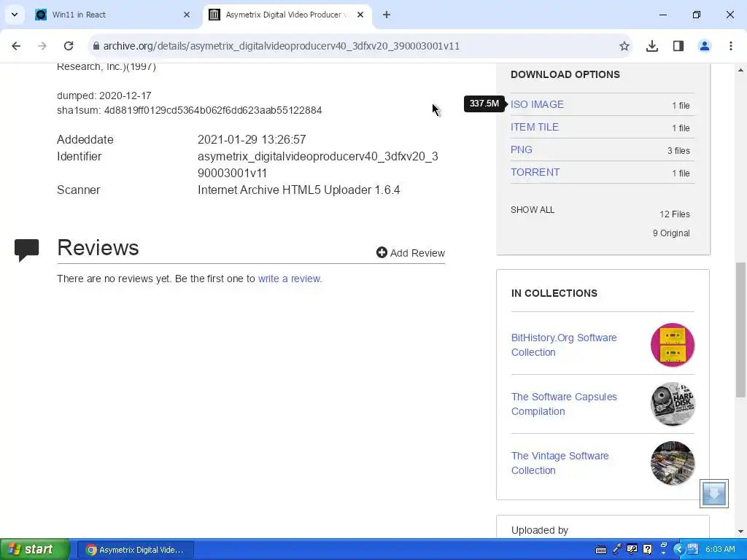Click the browser back arrow
747x560 pixels.
(16, 46)
